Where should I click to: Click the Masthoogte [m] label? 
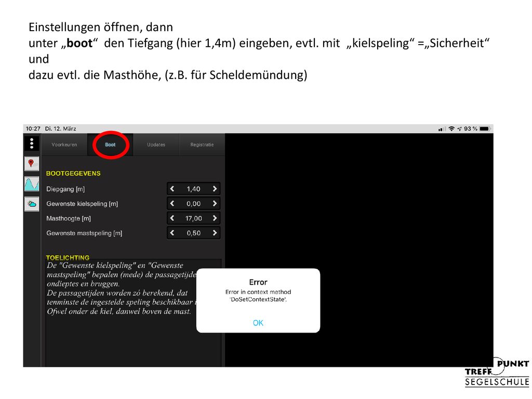click(x=69, y=219)
